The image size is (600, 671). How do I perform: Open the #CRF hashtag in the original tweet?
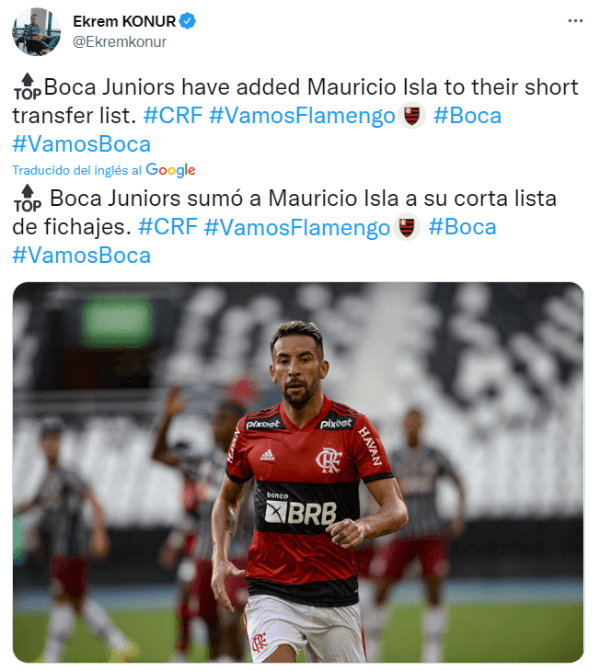(173, 116)
